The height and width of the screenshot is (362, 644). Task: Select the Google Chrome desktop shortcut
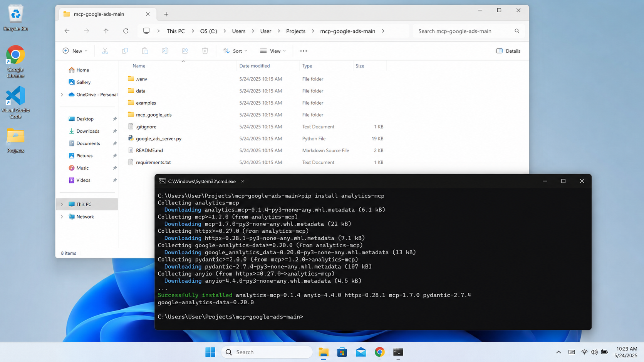[x=15, y=62]
